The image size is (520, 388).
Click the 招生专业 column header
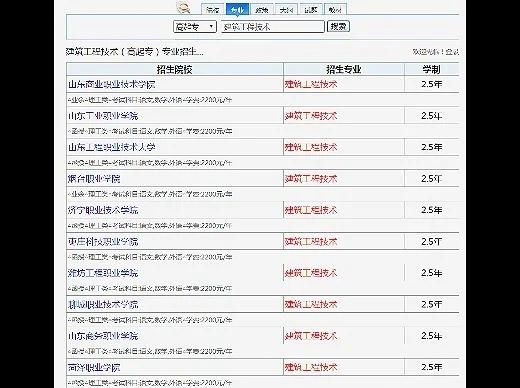[344, 69]
